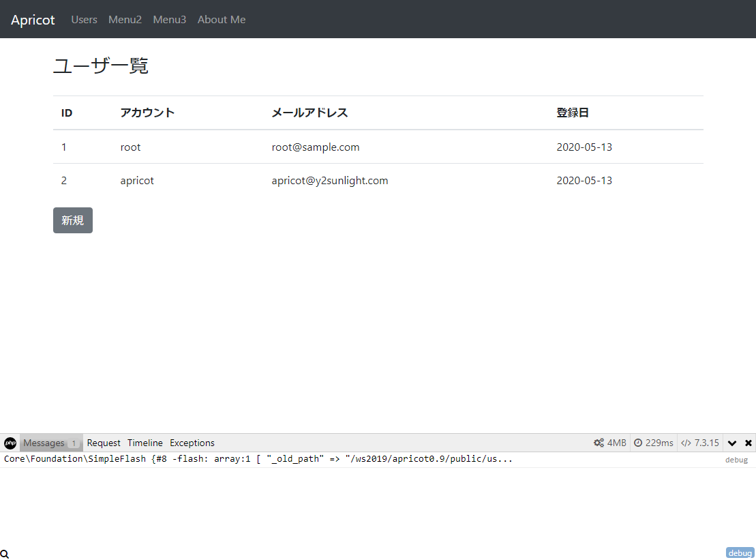This screenshot has height=560, width=756.
Task: Click the 229ms request duration indicator
Action: [x=653, y=443]
